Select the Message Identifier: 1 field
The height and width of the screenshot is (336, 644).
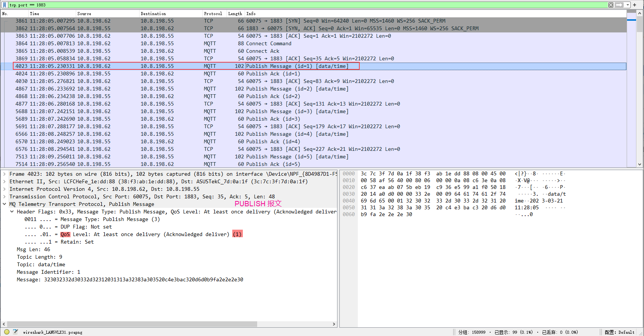point(48,272)
